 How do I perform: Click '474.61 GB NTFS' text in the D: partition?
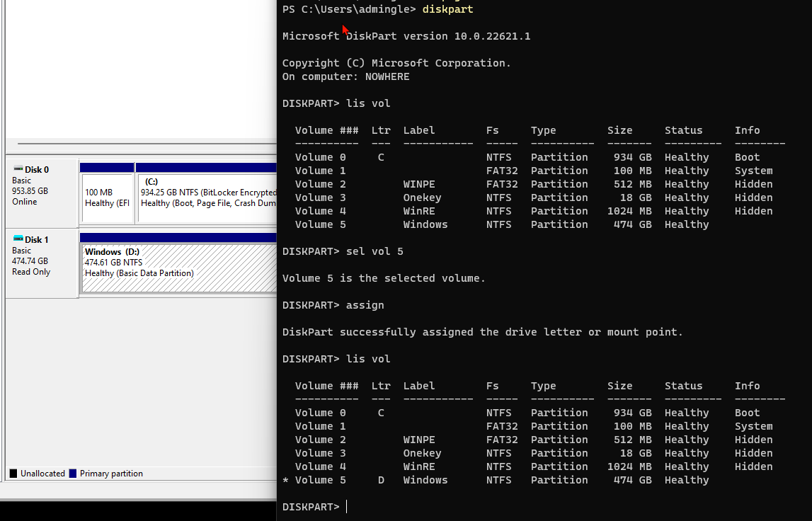click(113, 263)
